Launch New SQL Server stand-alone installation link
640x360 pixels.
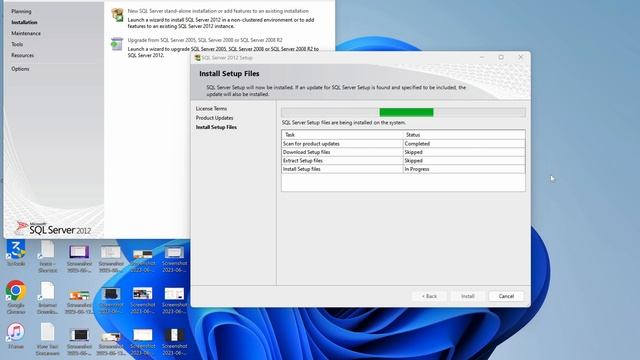(x=218, y=11)
